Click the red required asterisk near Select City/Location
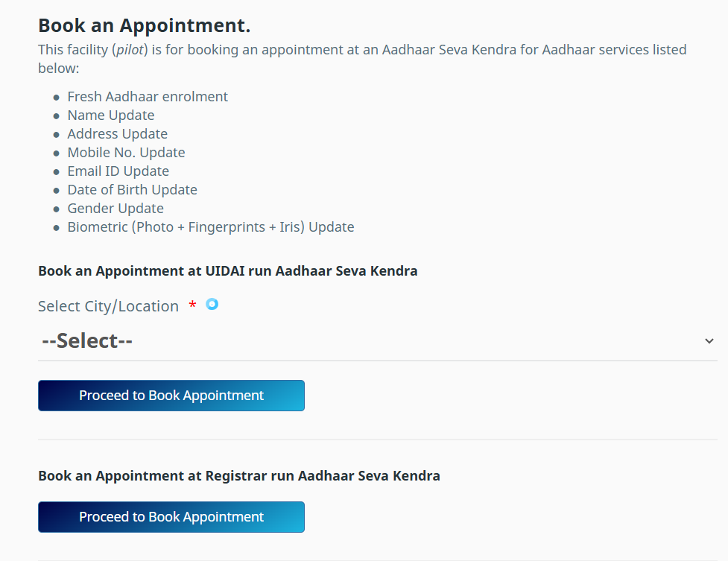 click(x=192, y=305)
